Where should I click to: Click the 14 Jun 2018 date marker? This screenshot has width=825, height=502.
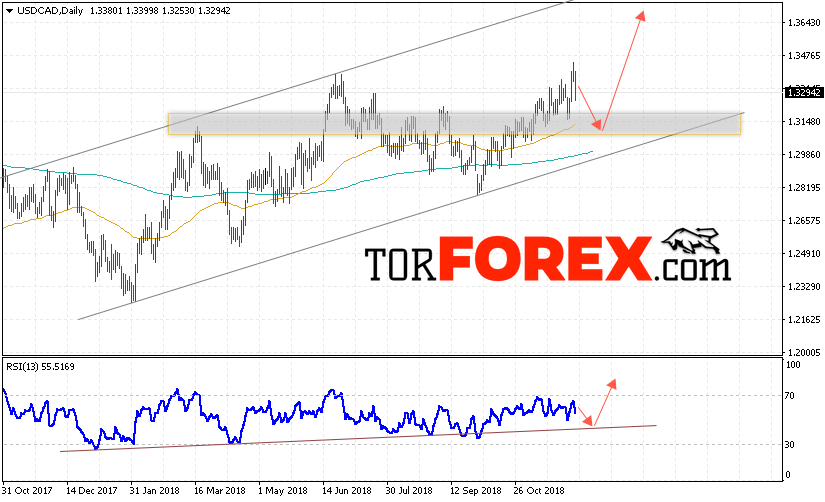click(347, 490)
